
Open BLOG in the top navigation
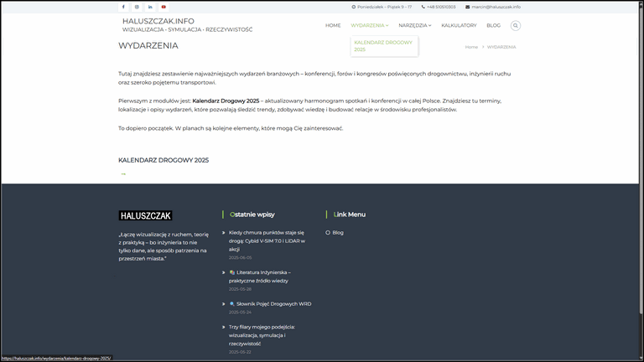[x=493, y=25]
